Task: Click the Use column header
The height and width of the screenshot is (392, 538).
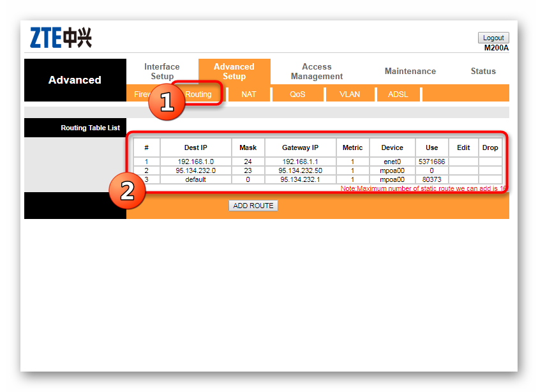Action: click(x=431, y=147)
